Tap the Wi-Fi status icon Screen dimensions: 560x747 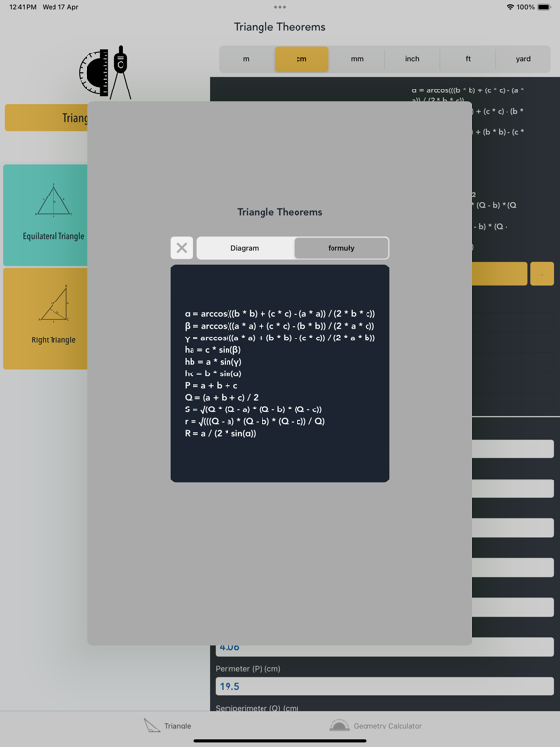coord(510,7)
